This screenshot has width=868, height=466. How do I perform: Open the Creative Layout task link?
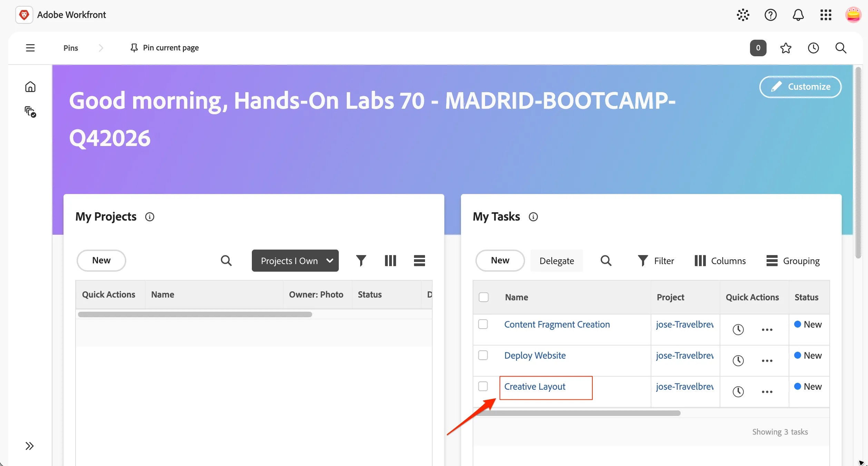coord(534,387)
